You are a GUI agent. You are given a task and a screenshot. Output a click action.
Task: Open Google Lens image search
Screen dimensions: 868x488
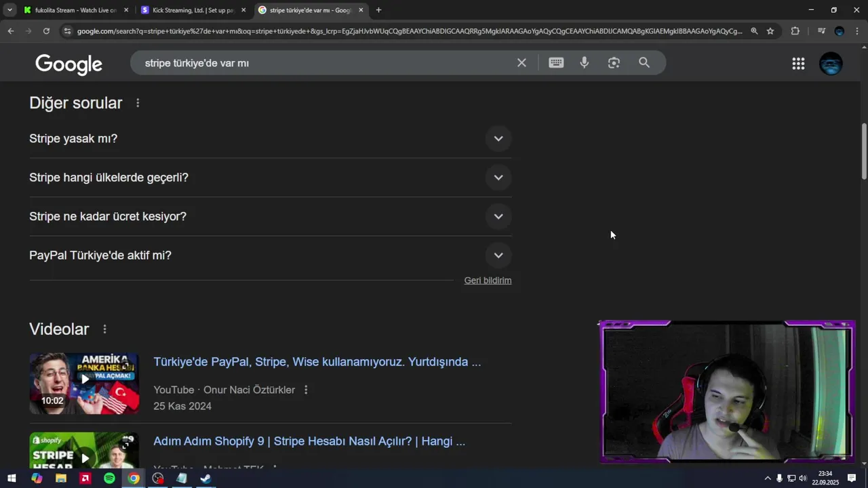pos(614,63)
